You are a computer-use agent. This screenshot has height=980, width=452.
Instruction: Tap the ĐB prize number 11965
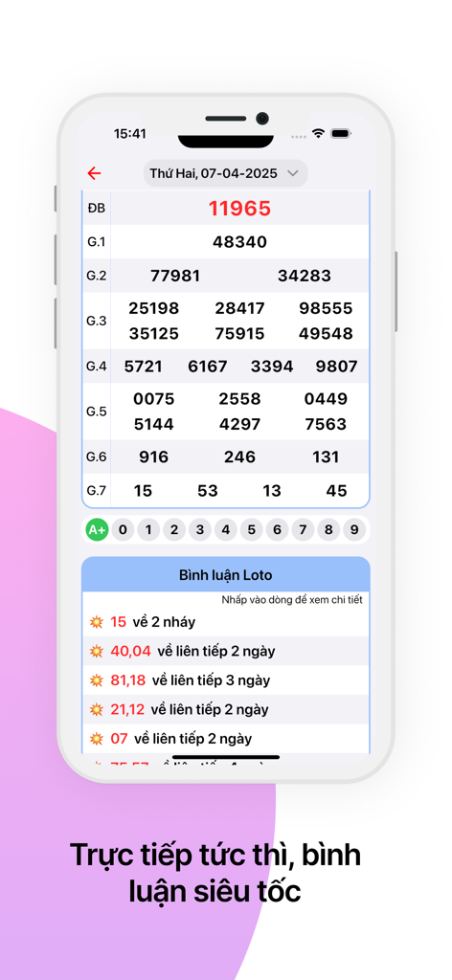click(x=240, y=208)
